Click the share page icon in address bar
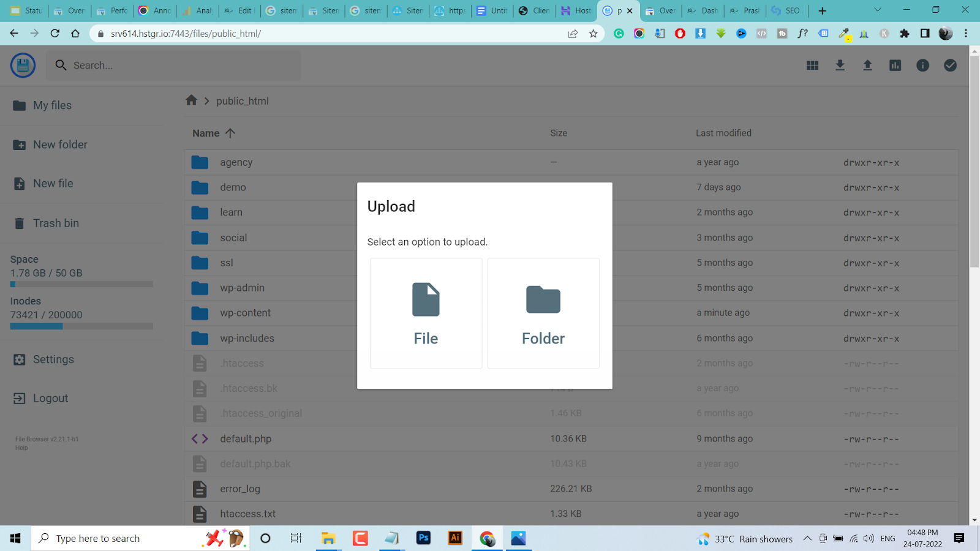This screenshot has width=980, height=551. [x=573, y=34]
